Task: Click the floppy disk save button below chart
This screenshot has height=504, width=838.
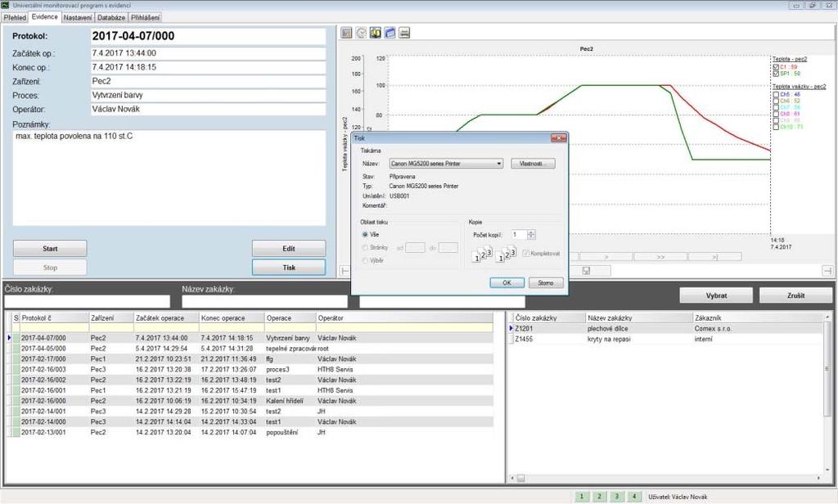Action: pyautogui.click(x=586, y=271)
